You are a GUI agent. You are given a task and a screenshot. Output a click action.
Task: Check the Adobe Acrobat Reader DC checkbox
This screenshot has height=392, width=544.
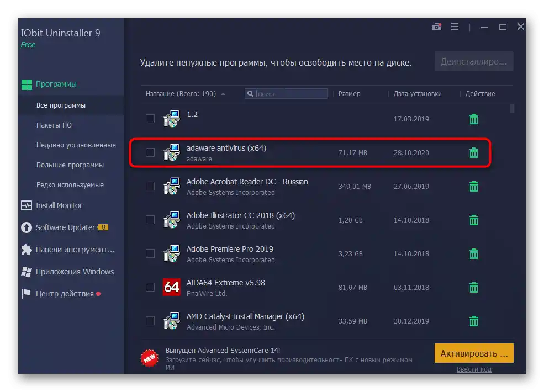[x=150, y=186]
